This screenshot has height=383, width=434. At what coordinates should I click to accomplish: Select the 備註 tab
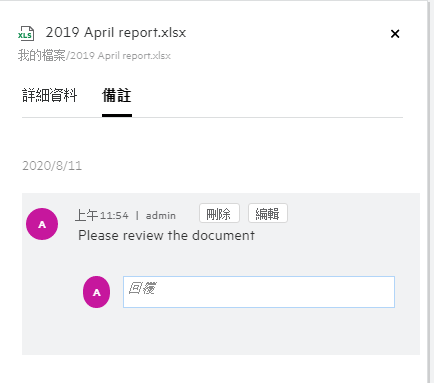pos(117,95)
